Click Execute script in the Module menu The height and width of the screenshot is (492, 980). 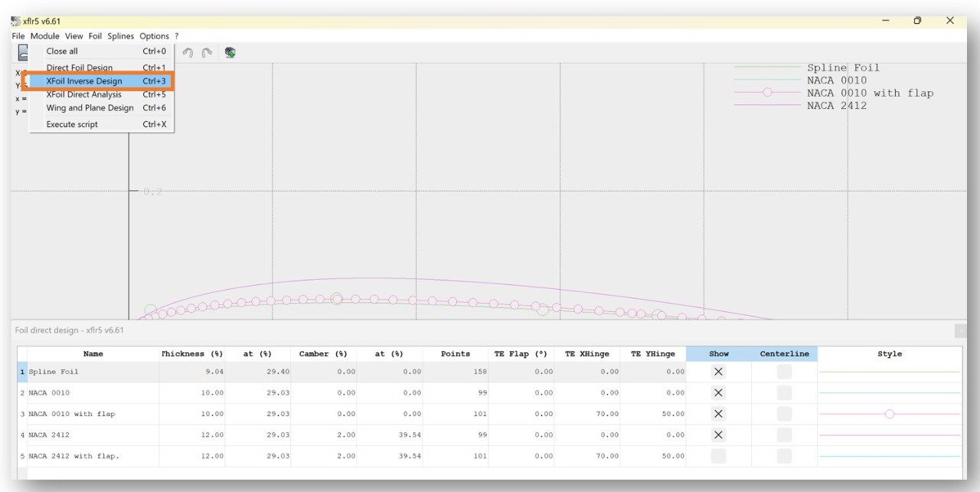[x=72, y=124]
